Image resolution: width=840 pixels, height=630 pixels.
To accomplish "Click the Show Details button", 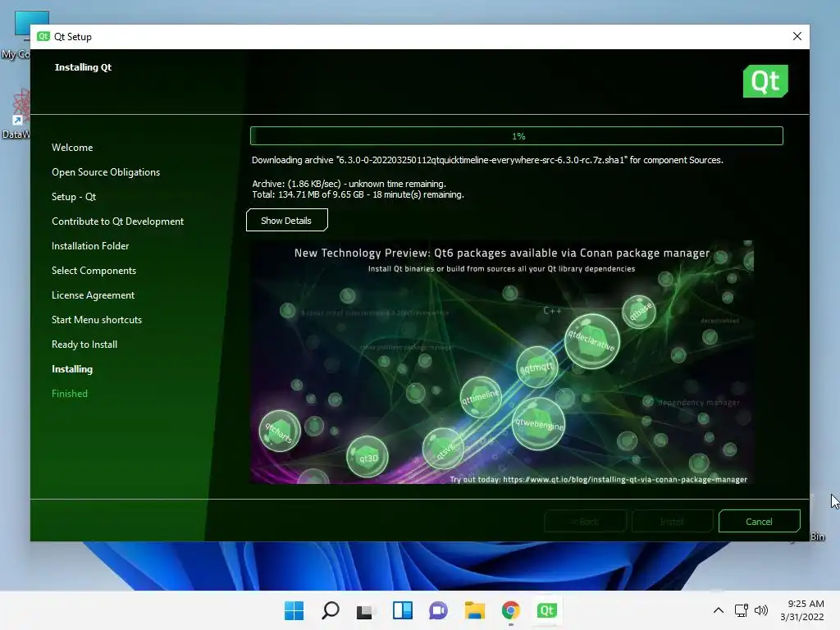I will 286,220.
